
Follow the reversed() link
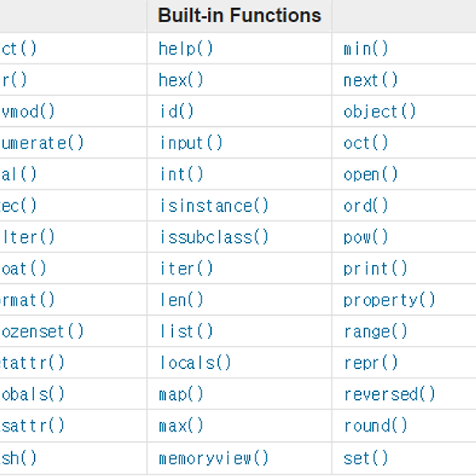tap(390, 395)
